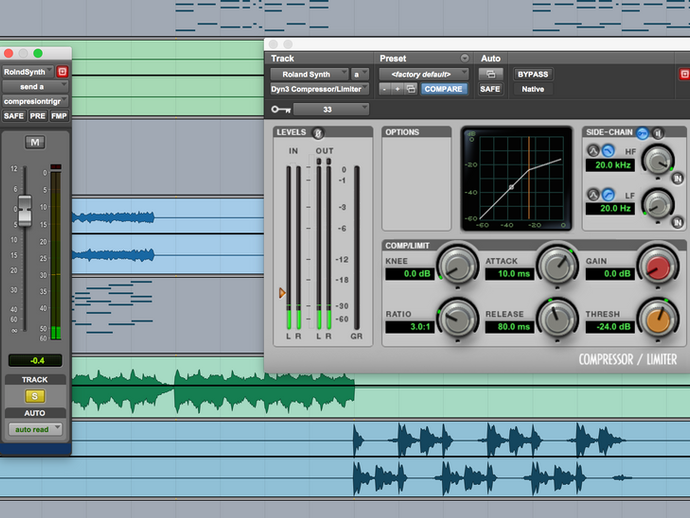Click the ATTACK value field 10.0 ms
This screenshot has width=690, height=518.
coord(509,274)
